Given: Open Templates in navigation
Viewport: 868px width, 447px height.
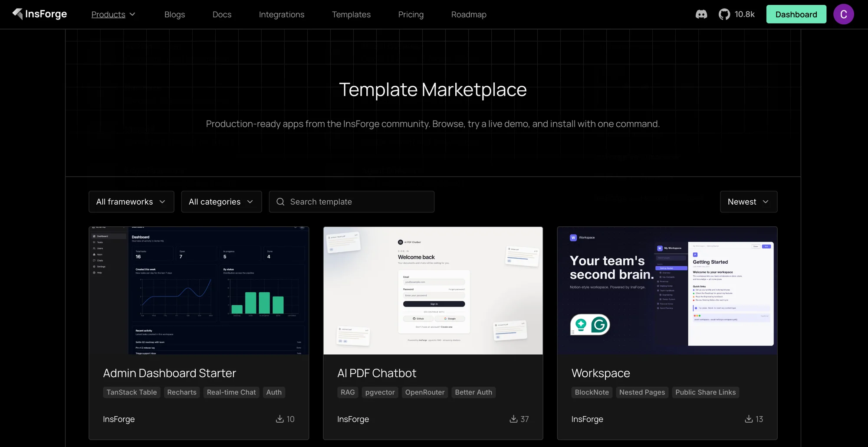Looking at the screenshot, I should 351,14.
